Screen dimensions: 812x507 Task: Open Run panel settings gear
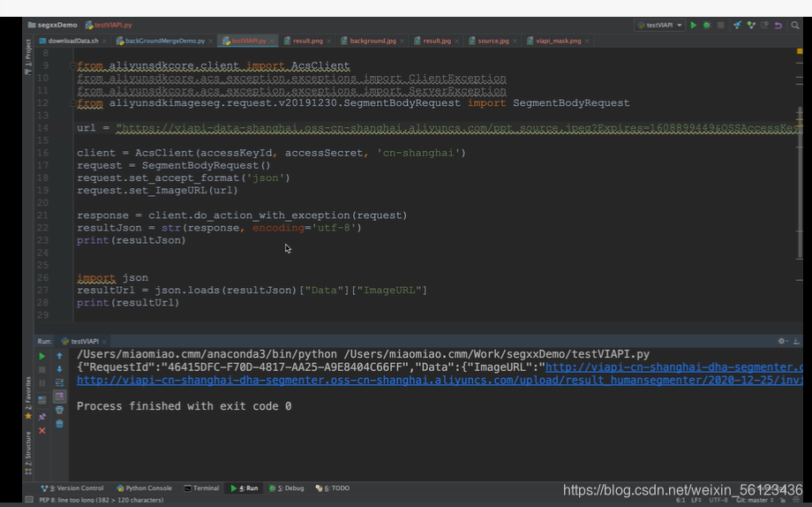783,341
